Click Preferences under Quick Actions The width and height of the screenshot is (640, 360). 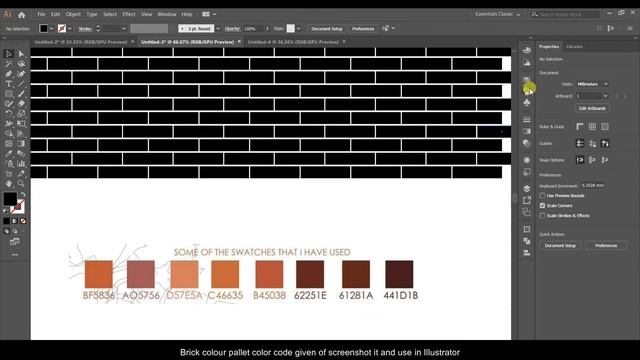click(x=606, y=246)
